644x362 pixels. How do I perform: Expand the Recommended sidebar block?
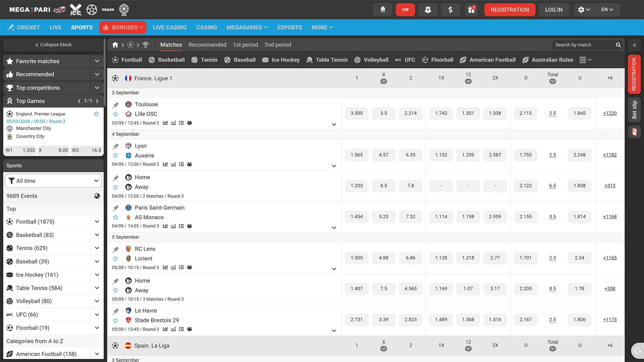[97, 74]
